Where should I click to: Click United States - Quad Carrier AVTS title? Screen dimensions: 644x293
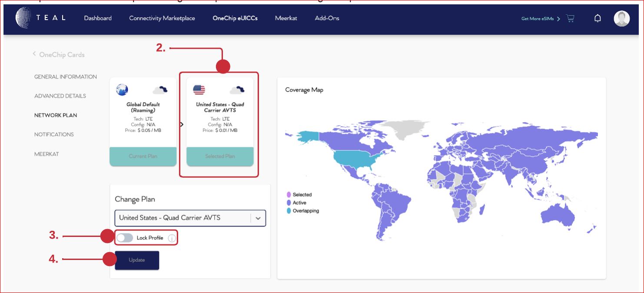220,107
